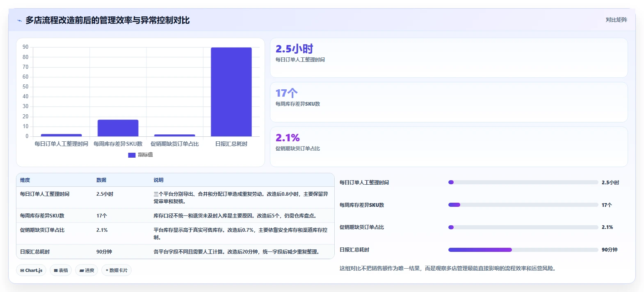Select the 2.5小时 metric card

(449, 58)
